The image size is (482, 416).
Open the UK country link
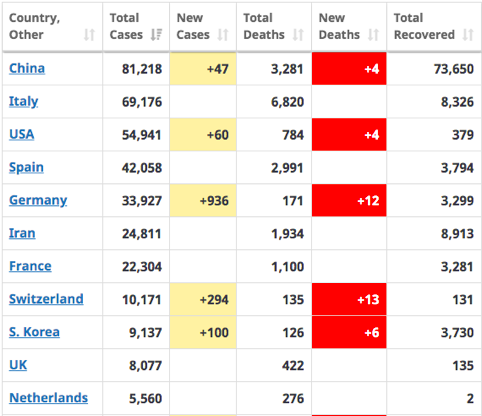(x=18, y=365)
